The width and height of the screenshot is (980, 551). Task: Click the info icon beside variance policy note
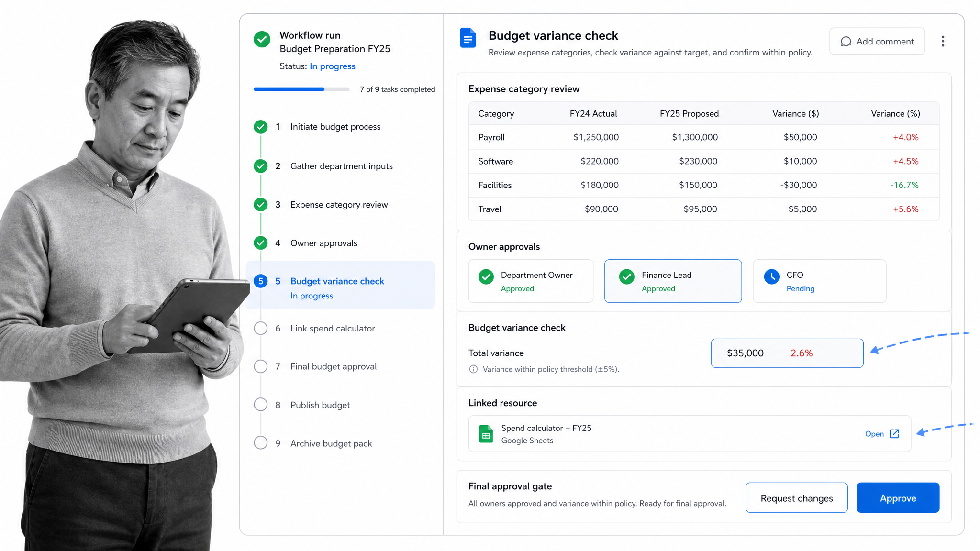[473, 369]
